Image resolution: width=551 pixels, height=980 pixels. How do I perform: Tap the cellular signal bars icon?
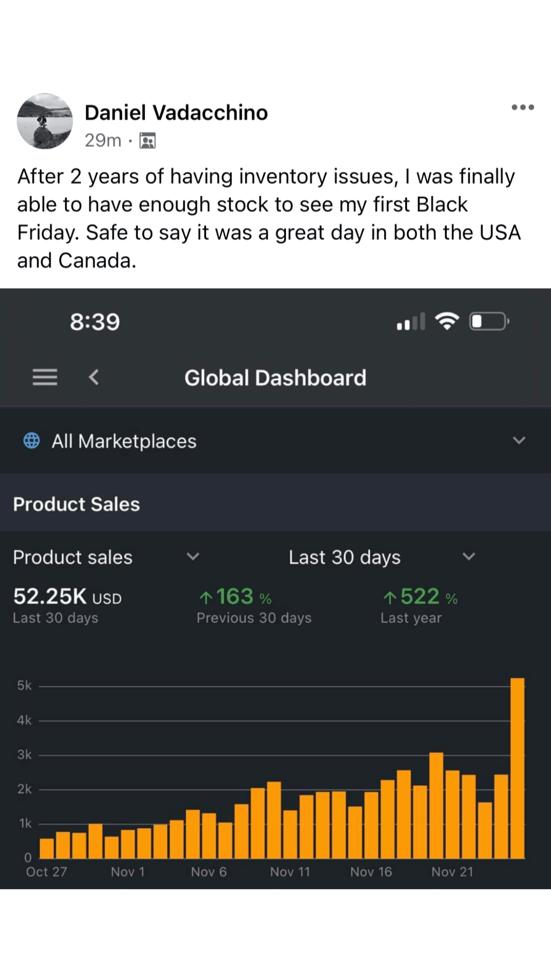tap(410, 322)
